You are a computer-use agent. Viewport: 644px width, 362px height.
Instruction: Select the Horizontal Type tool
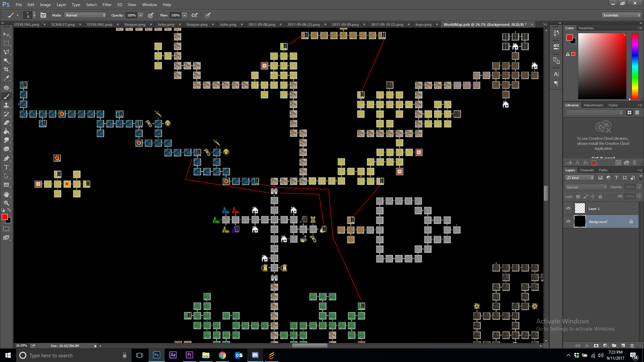[6, 167]
